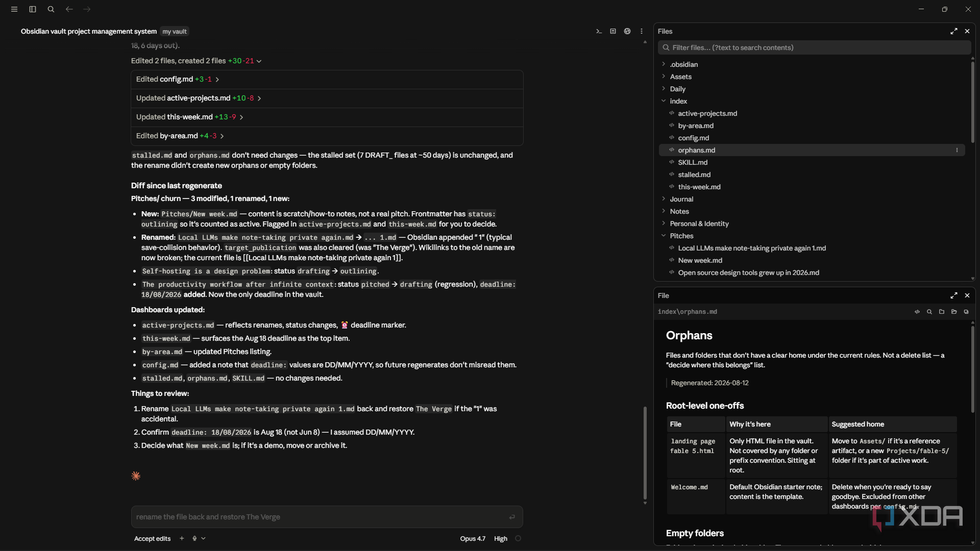The width and height of the screenshot is (980, 551).
Task: Click the chat conversation scrollbar thumb
Action: 645,453
